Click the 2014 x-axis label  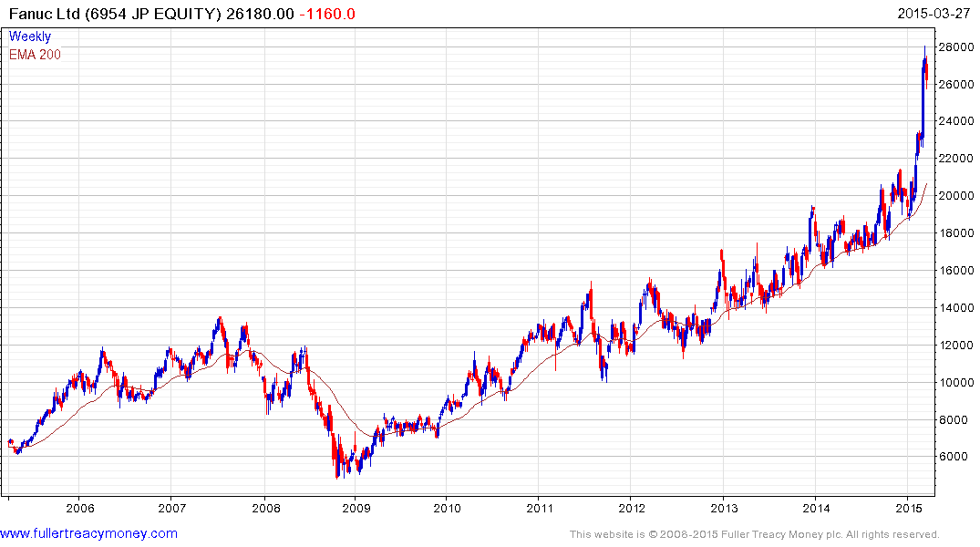[816, 508]
